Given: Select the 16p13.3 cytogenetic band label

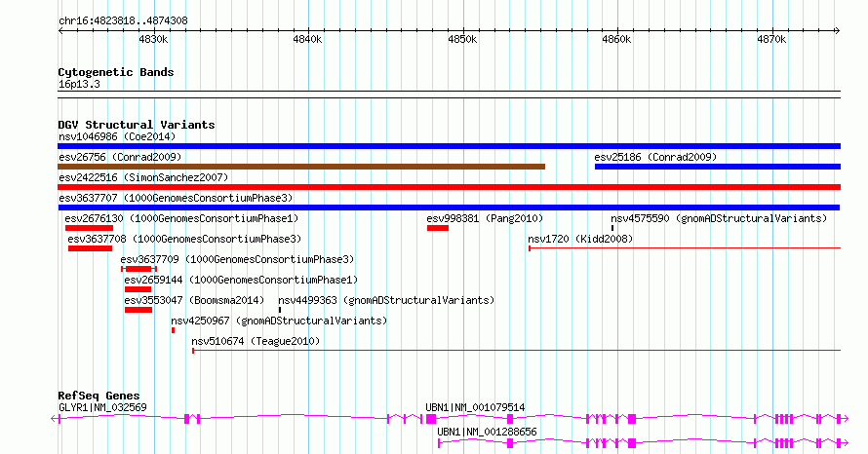Looking at the screenshot, I should click(x=79, y=85).
